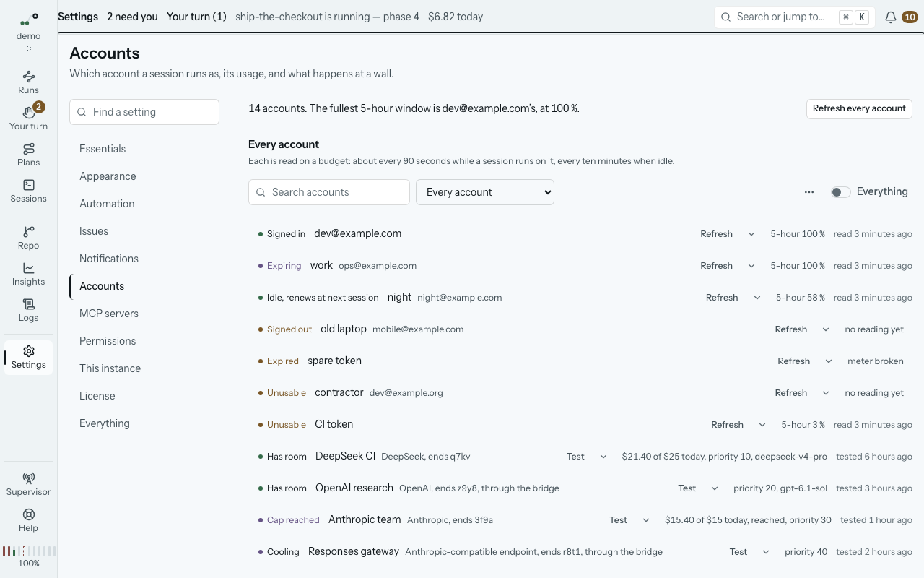Click the $6.82 today spend indicator
Image resolution: width=924 pixels, height=578 pixels.
(456, 17)
